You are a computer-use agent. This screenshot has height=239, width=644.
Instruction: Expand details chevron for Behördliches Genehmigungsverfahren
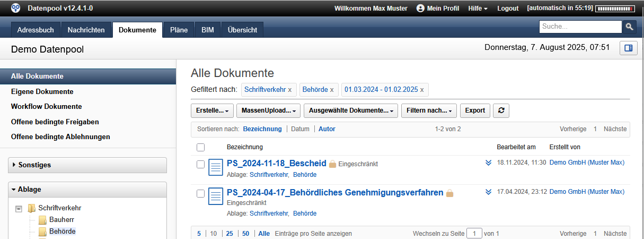click(x=489, y=192)
